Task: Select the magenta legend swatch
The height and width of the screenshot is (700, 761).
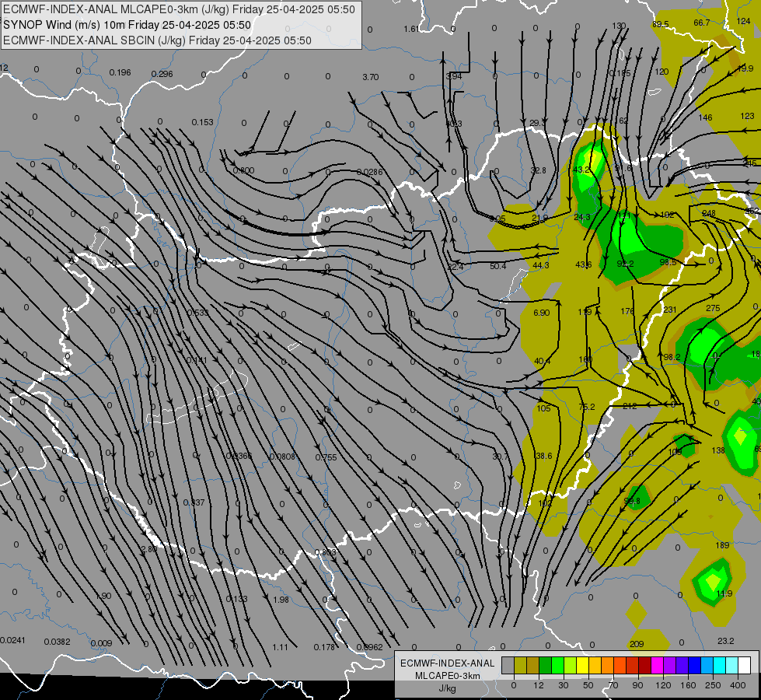Action: pyautogui.click(x=658, y=666)
